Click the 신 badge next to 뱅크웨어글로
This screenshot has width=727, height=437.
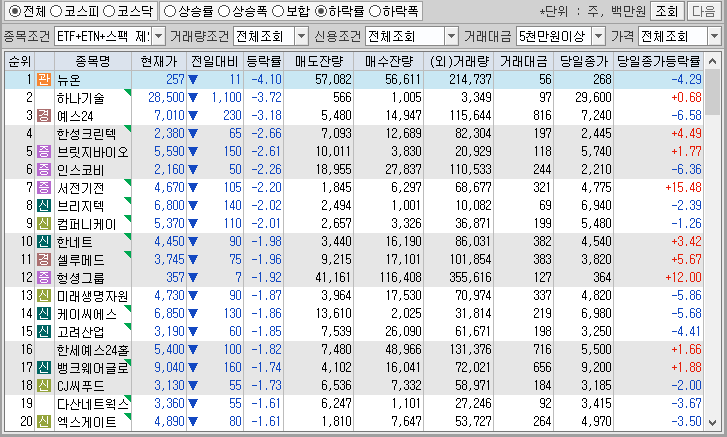pos(44,367)
